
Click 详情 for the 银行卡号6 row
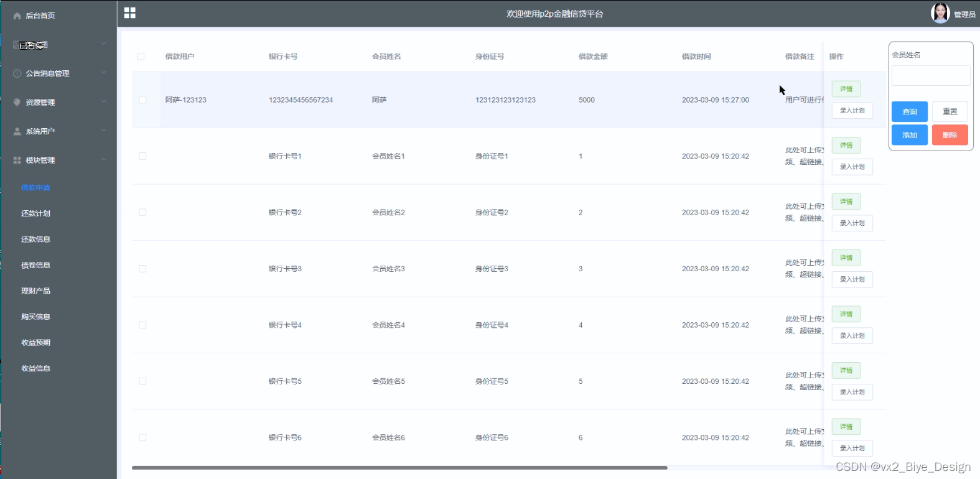pyautogui.click(x=846, y=427)
